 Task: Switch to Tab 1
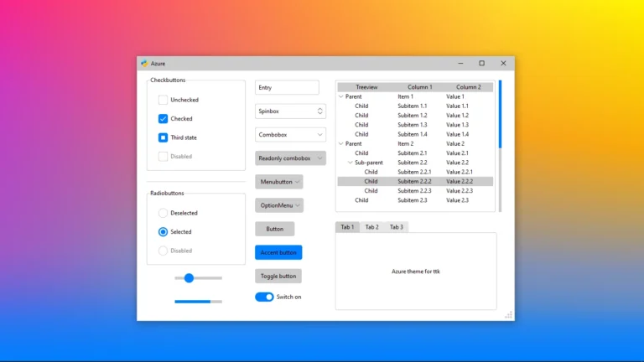[347, 227]
